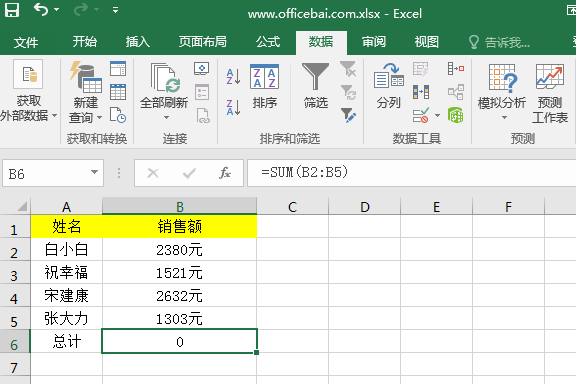Switch to the 插入 ribbon tab
The height and width of the screenshot is (384, 576).
[138, 42]
